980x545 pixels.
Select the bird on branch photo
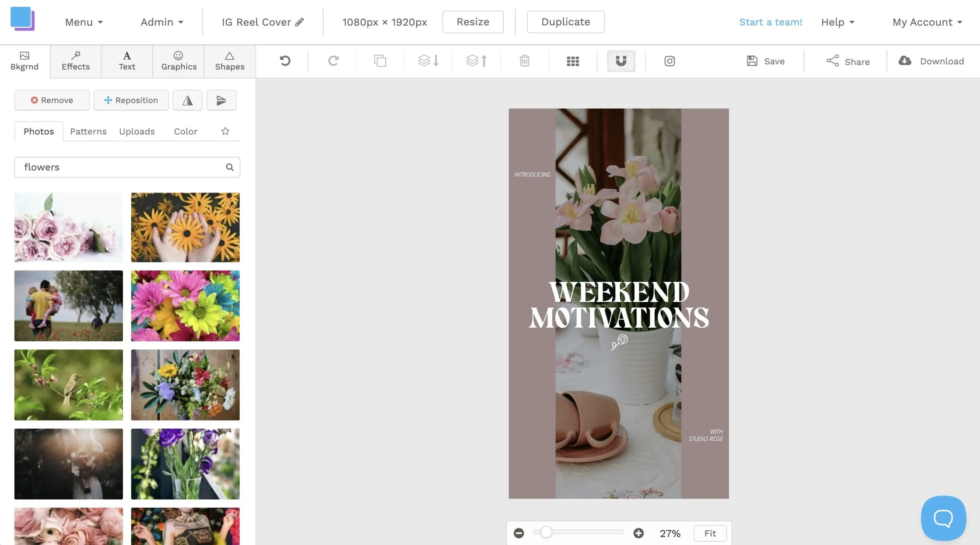pyautogui.click(x=69, y=385)
